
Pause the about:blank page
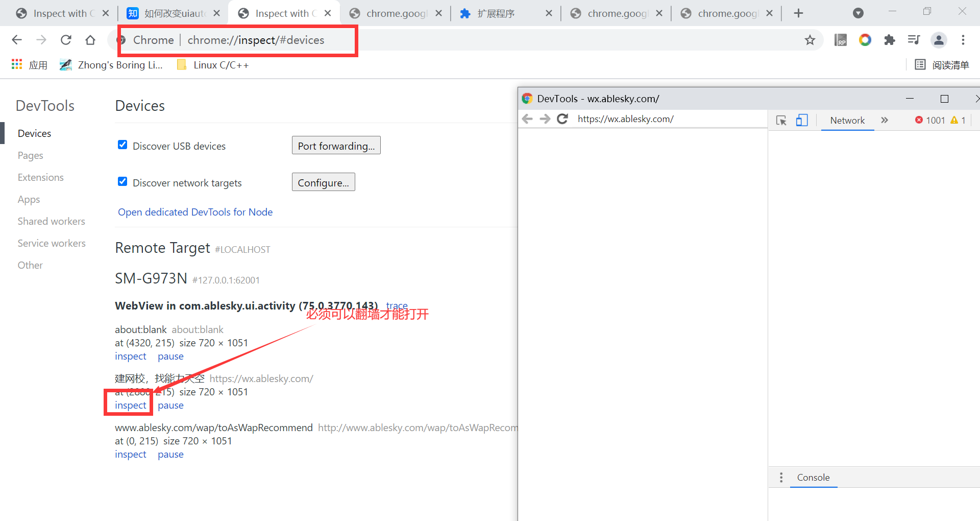tap(170, 356)
